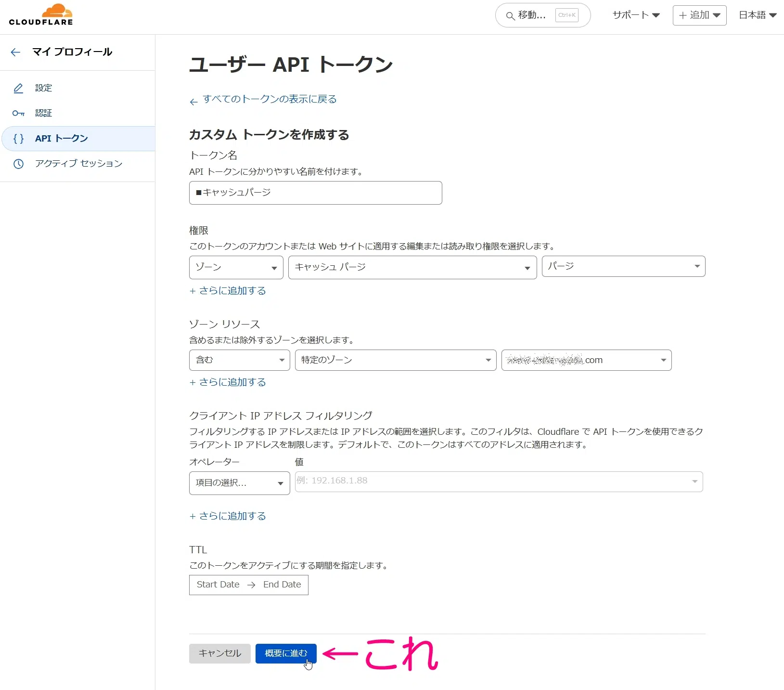
Task: Click the curly braces icon for API トークン
Action: [x=18, y=139]
